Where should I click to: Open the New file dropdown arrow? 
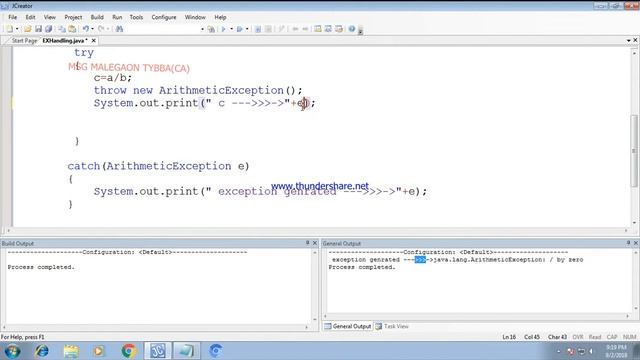coord(17,29)
